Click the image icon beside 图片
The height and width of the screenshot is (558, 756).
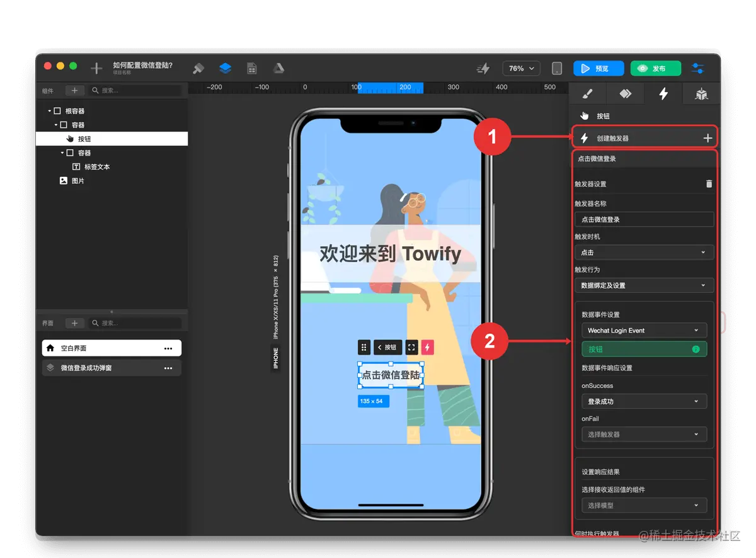point(63,181)
